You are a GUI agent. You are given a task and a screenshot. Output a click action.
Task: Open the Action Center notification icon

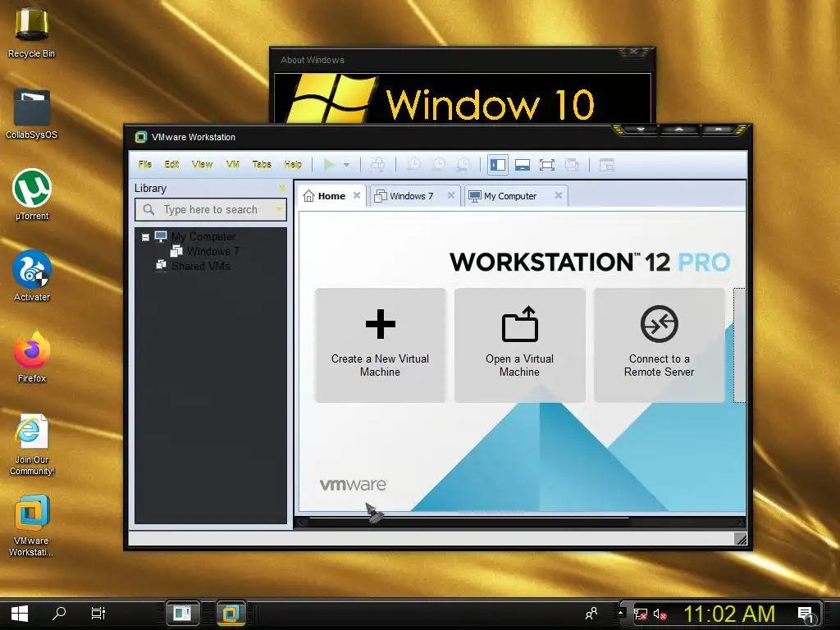click(x=806, y=614)
